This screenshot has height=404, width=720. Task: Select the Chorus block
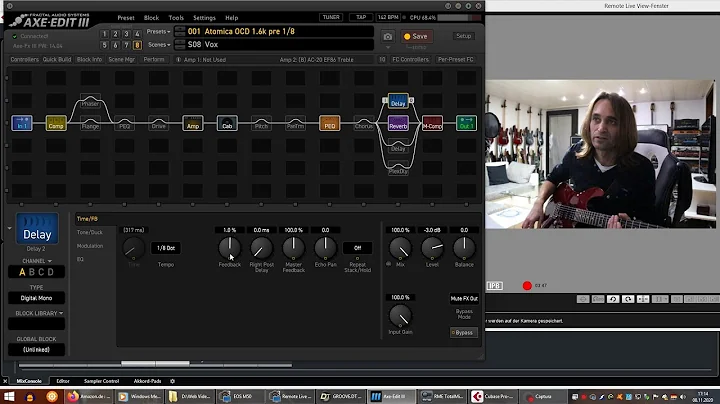coord(364,123)
